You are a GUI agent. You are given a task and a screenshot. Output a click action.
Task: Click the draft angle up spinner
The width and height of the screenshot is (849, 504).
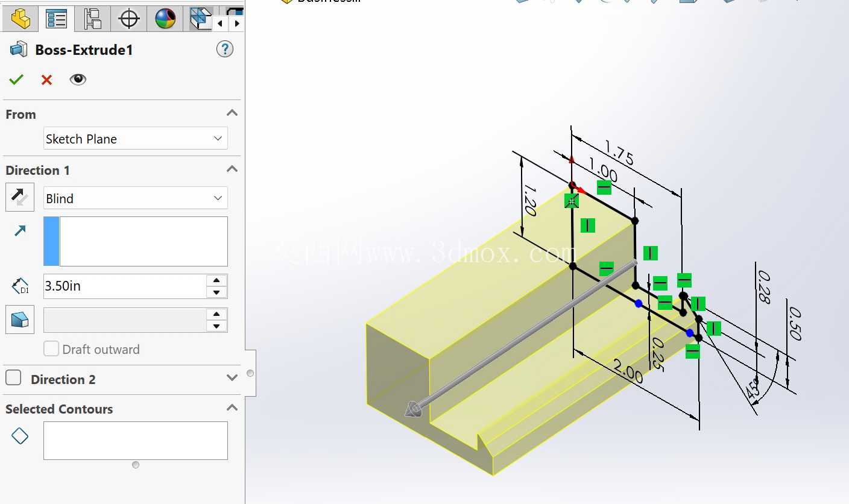[216, 314]
